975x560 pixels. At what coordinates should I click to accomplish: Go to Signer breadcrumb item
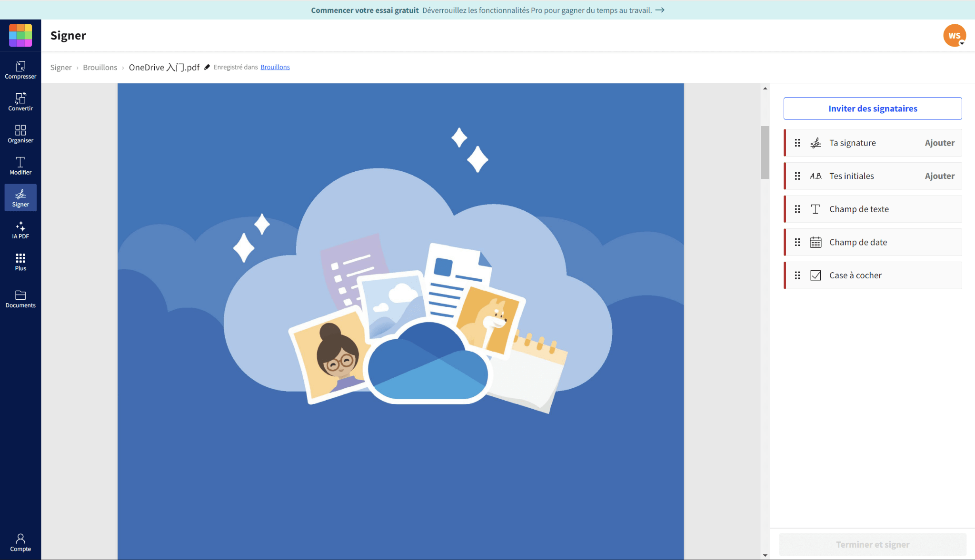[61, 68]
